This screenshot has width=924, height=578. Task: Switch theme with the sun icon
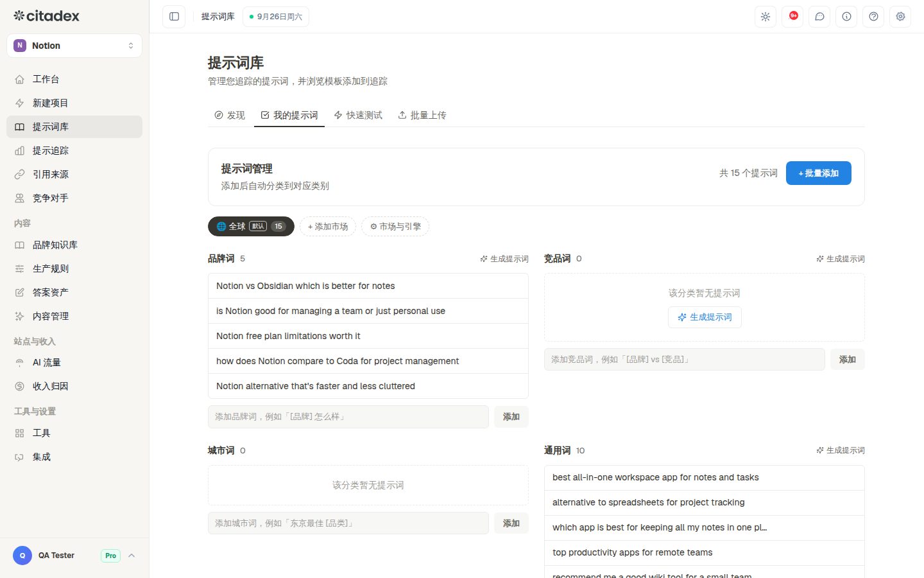(766, 17)
